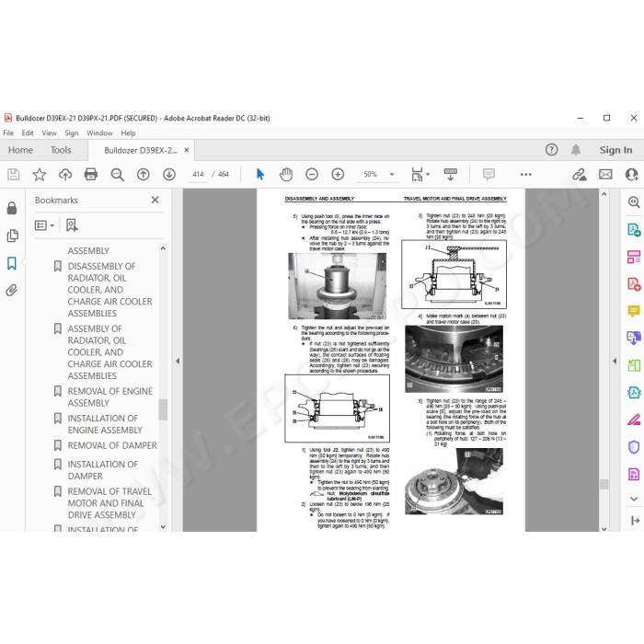Click the document vertical scrollbar thumb
This screenshot has height=644, width=644.
604,484
